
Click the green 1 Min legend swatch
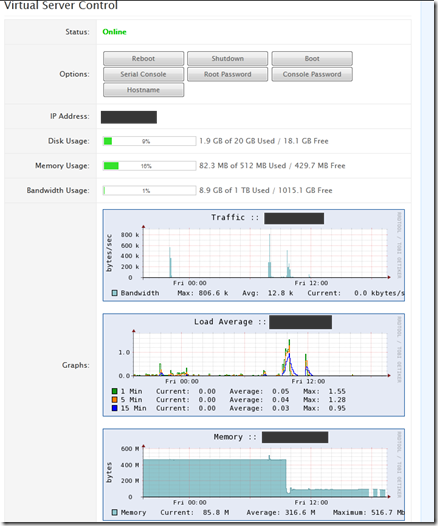click(115, 391)
